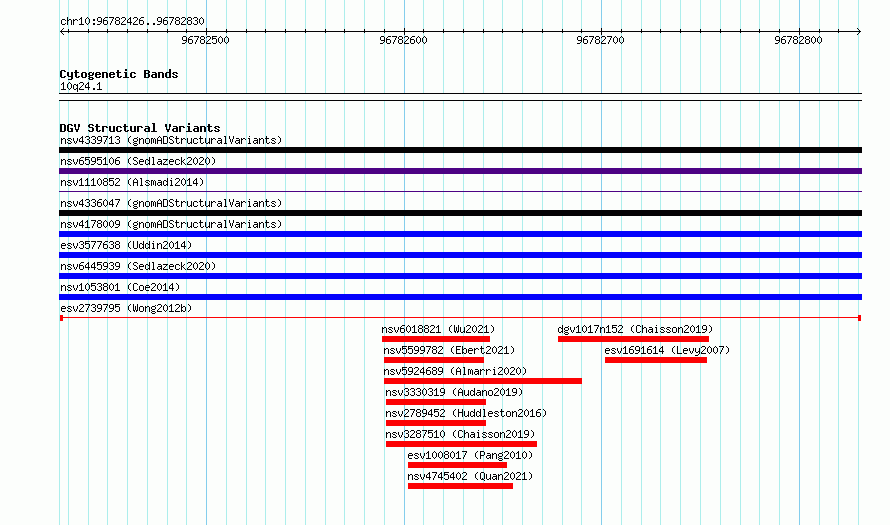Select the red dgv1017n152 variant bar

coord(633,339)
